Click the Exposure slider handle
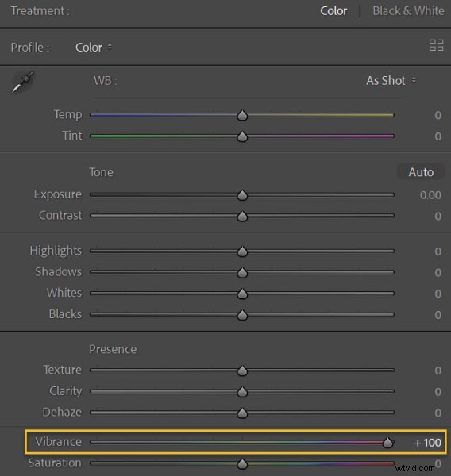This screenshot has height=476, width=451. (x=242, y=195)
